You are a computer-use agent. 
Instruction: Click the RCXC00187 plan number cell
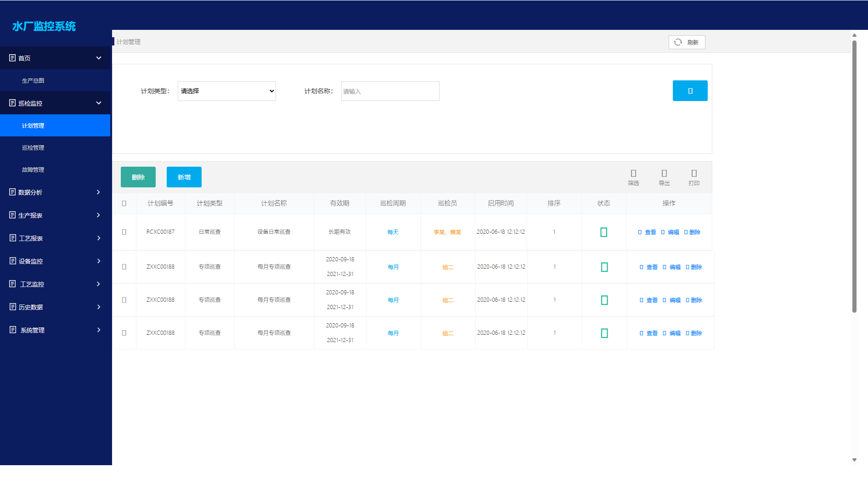(160, 232)
